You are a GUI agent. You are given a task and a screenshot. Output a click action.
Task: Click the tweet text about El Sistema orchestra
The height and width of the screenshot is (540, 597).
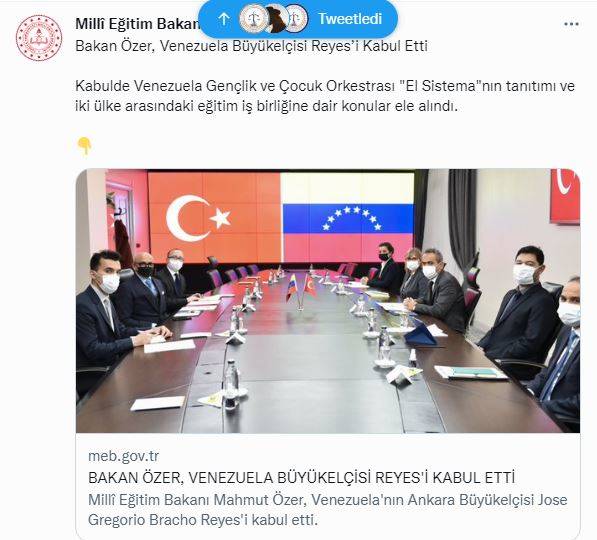click(325, 96)
